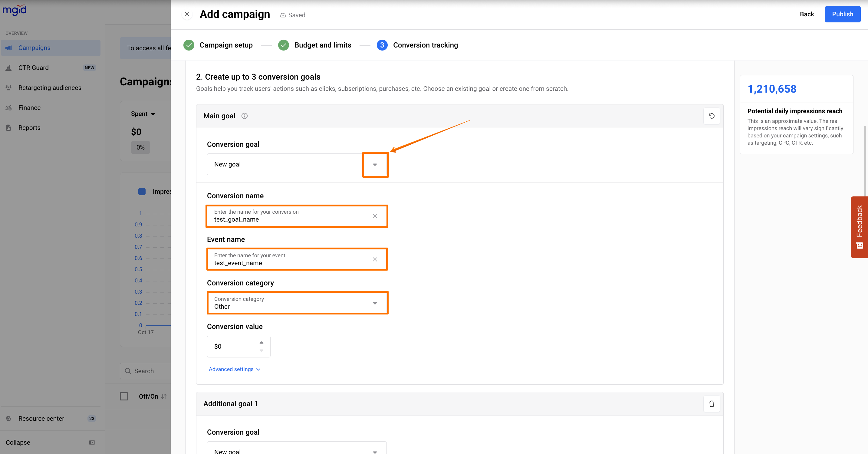
Task: Open the Main goal Conversion goal dropdown
Action: [x=375, y=164]
